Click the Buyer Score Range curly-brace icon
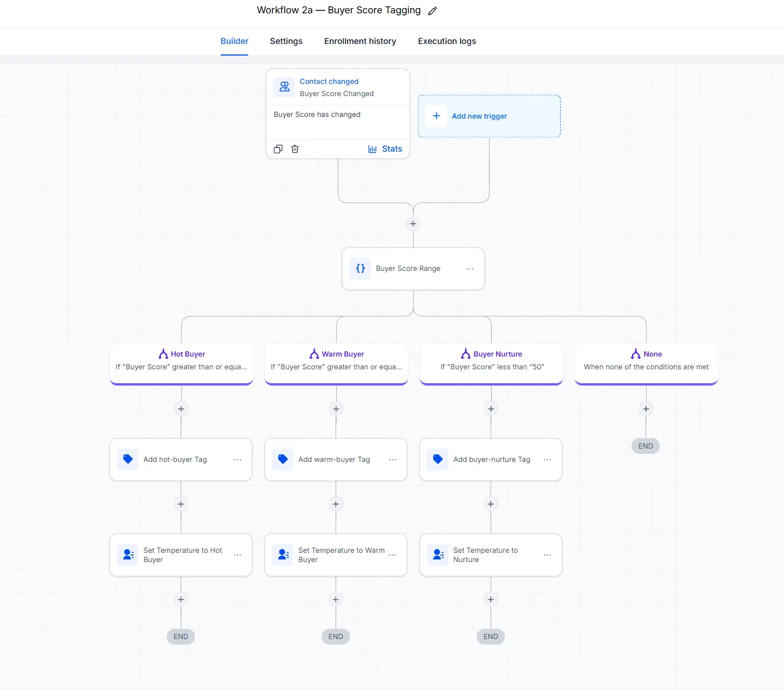Image resolution: width=784 pixels, height=690 pixels. (x=360, y=269)
